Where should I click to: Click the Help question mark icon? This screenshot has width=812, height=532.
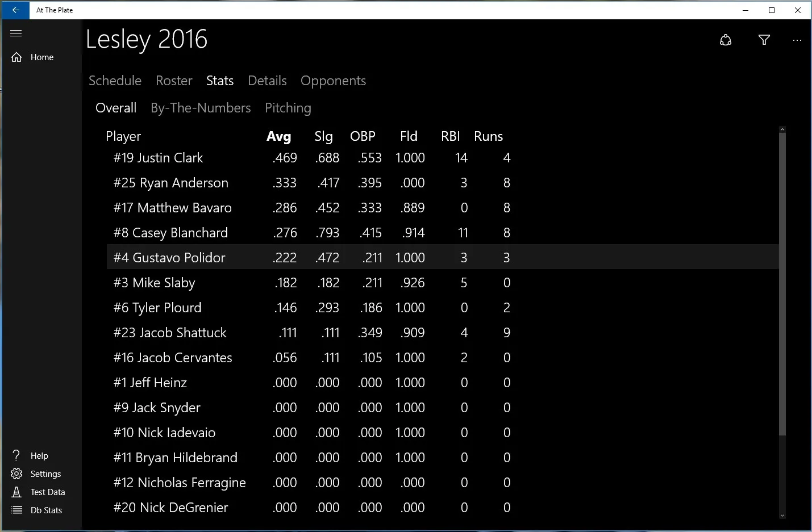[16, 455]
